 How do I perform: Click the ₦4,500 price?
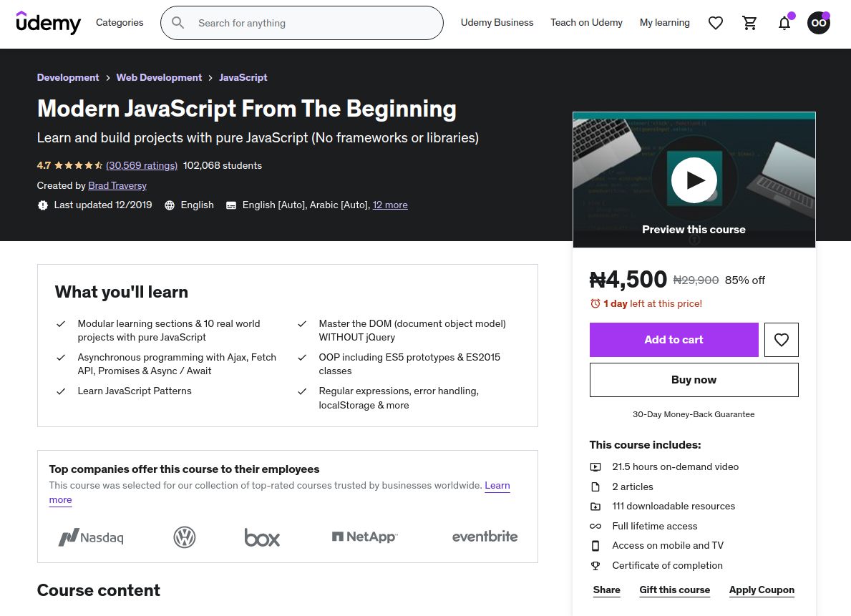pos(628,280)
